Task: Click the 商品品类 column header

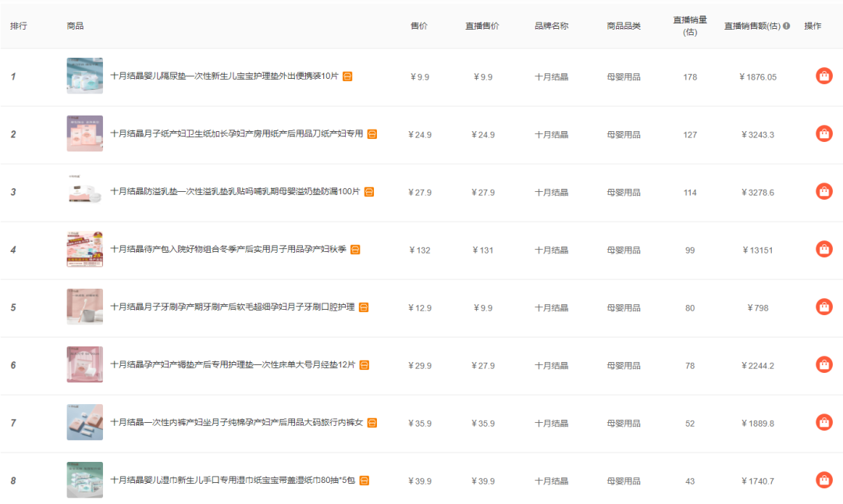Action: click(624, 26)
